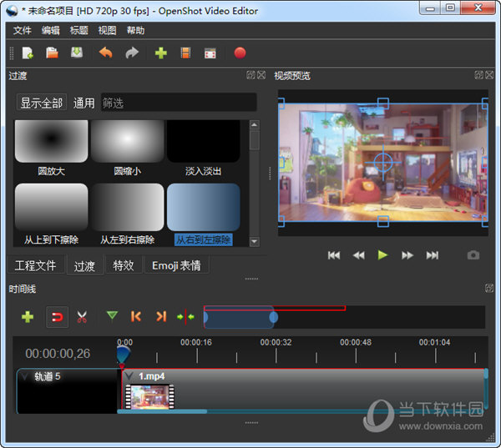Rewind the video preview
501x448 pixels.
tap(358, 255)
